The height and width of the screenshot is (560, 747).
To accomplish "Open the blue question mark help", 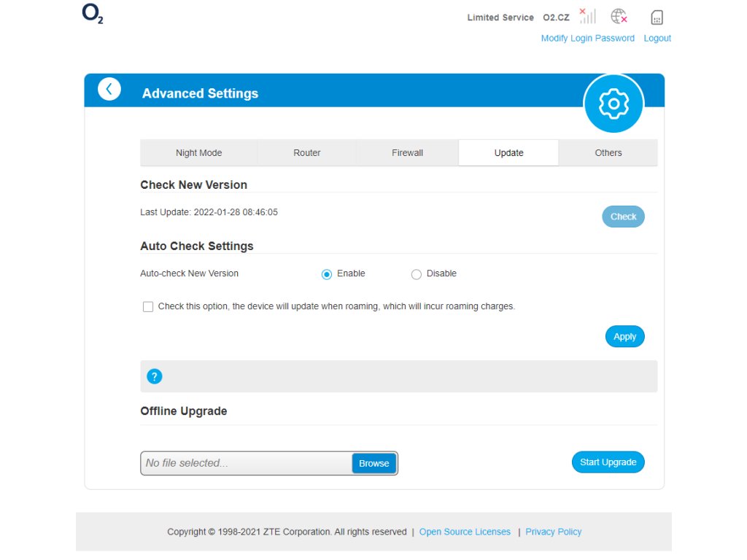I will click(x=154, y=376).
